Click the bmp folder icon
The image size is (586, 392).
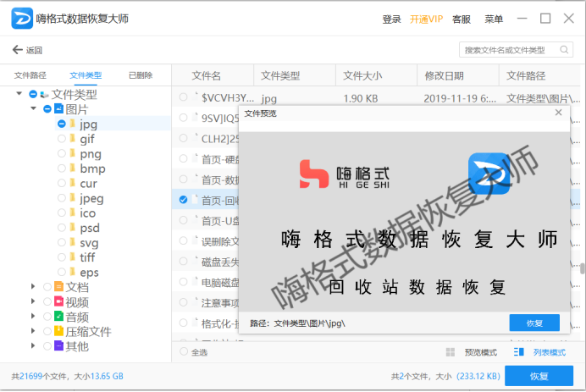pos(73,168)
